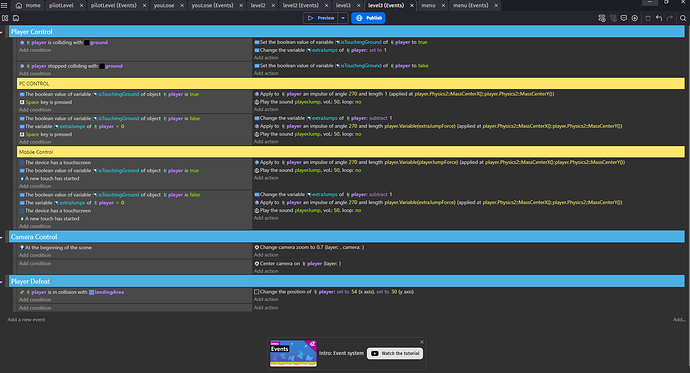Image resolution: width=690 pixels, height=373 pixels.
Task: Select action setting isTouchingGround to false
Action: tap(341, 66)
